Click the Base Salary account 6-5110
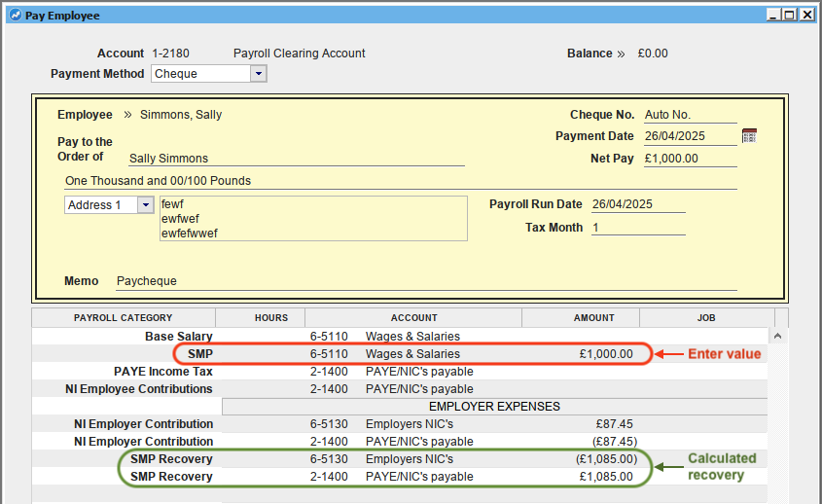The height and width of the screenshot is (504, 822). point(329,337)
